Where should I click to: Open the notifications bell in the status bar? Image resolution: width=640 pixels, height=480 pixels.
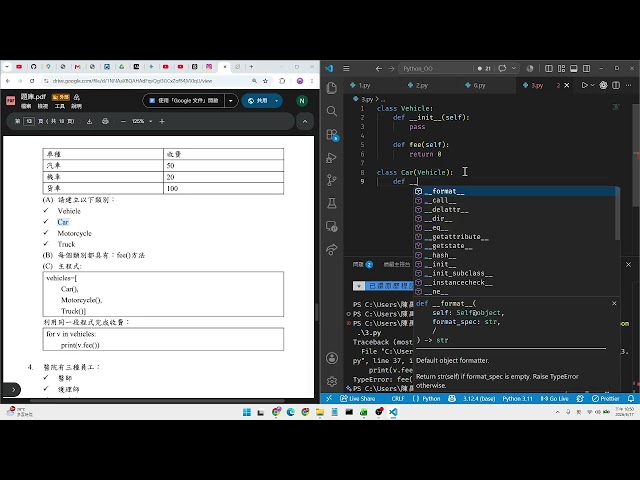coord(631,398)
